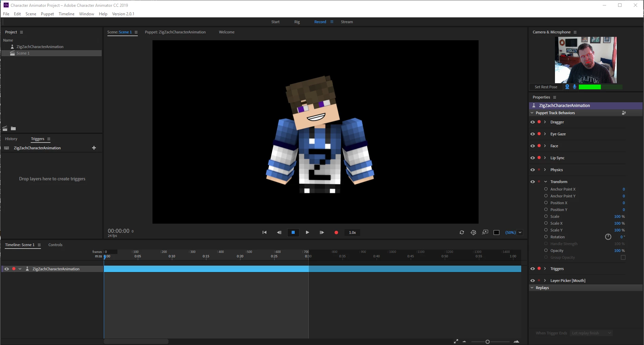Open Triggers panel menu

click(49, 139)
